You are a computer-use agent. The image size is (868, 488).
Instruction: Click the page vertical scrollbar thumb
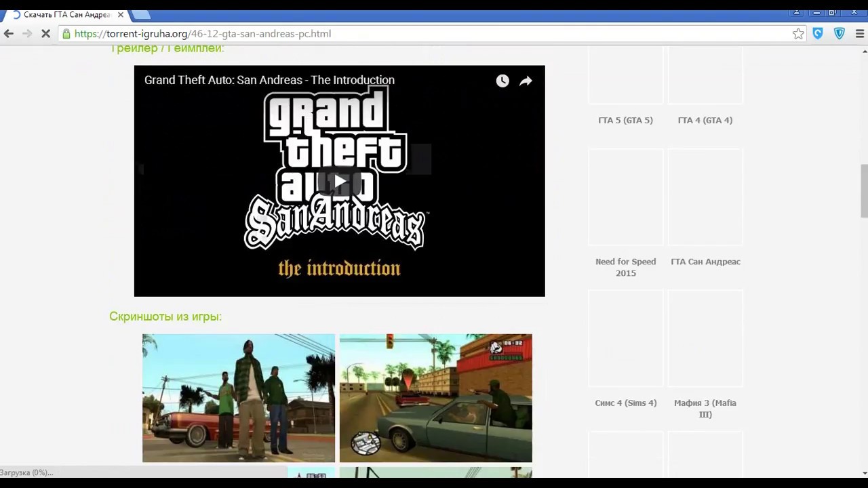click(x=863, y=191)
